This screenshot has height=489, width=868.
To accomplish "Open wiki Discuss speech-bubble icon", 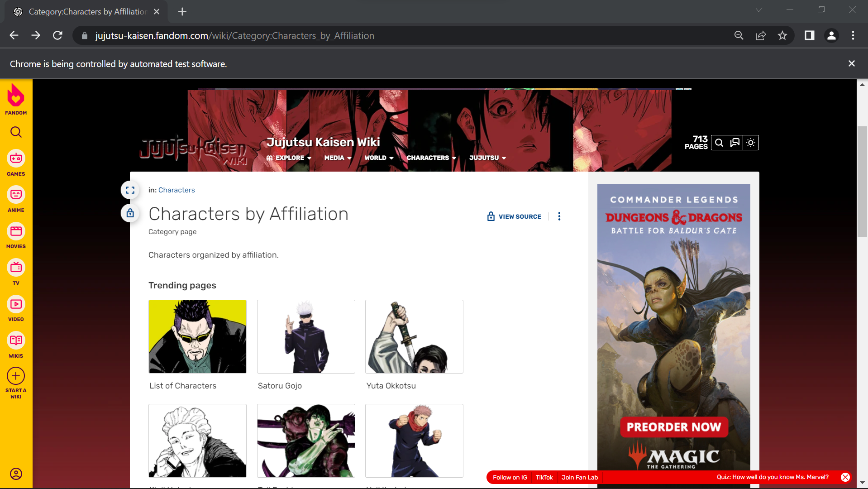I will click(735, 143).
